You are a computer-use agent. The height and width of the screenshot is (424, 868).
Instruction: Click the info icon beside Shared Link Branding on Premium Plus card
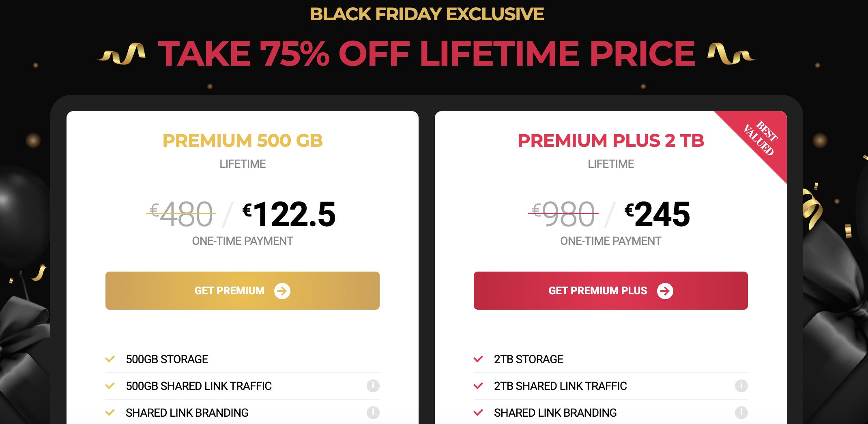tap(743, 413)
